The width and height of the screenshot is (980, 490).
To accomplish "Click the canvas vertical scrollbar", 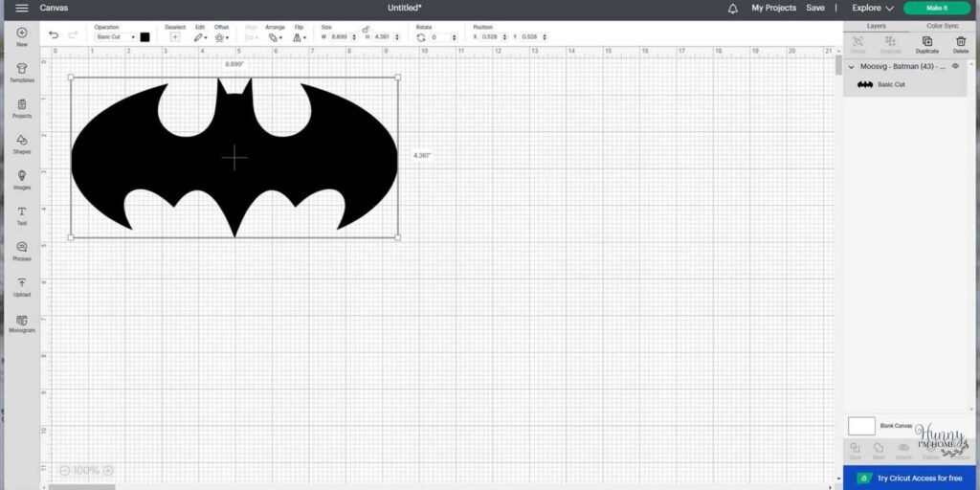I will [838, 65].
